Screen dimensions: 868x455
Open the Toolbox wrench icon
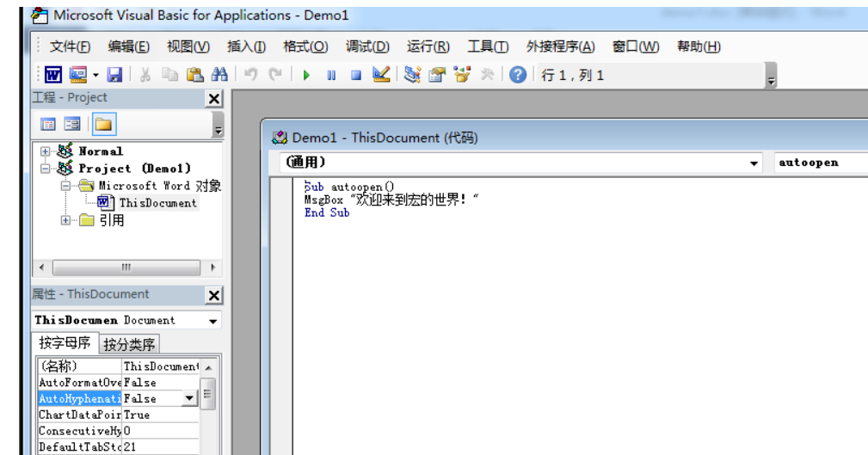tap(487, 75)
